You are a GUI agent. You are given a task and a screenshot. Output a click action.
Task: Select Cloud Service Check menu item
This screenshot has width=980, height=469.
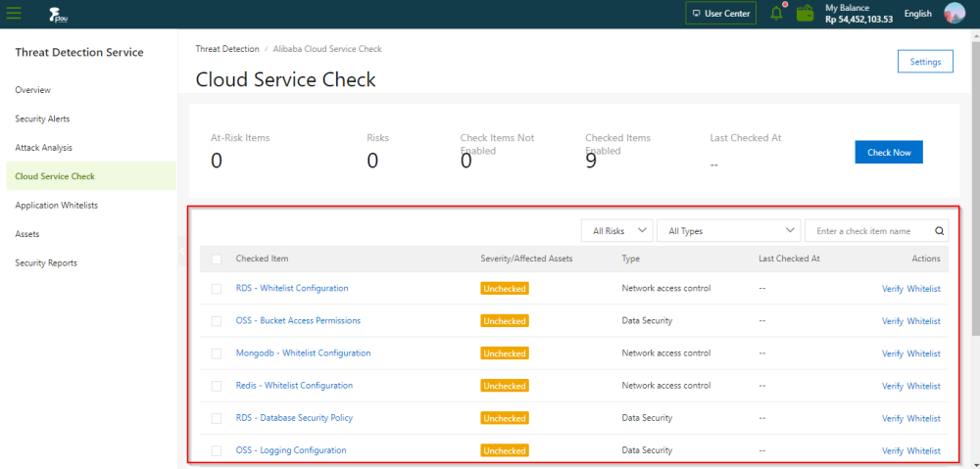coord(91,176)
